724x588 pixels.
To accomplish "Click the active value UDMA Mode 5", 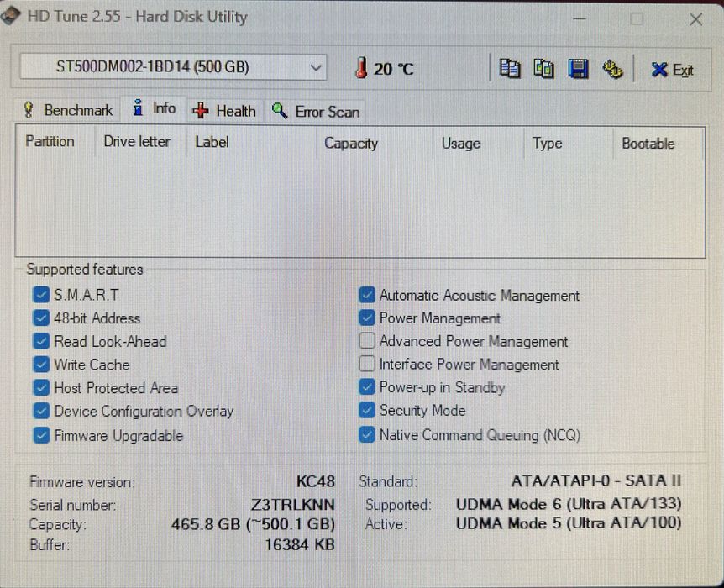I will pos(569,523).
